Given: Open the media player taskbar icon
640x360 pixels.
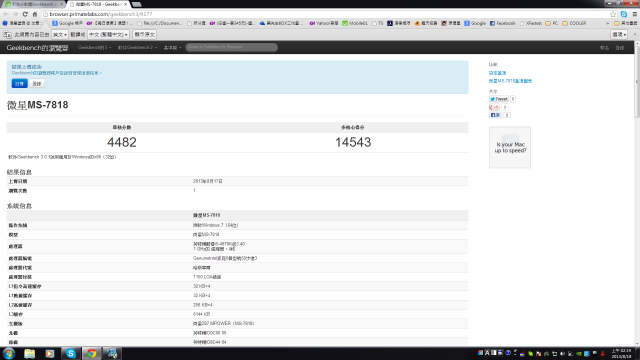Looking at the screenshot, I should [x=50, y=353].
